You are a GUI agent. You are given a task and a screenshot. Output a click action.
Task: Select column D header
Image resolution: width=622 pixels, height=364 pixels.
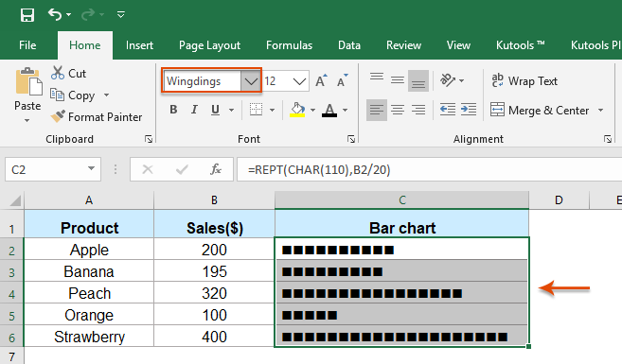[x=559, y=200]
